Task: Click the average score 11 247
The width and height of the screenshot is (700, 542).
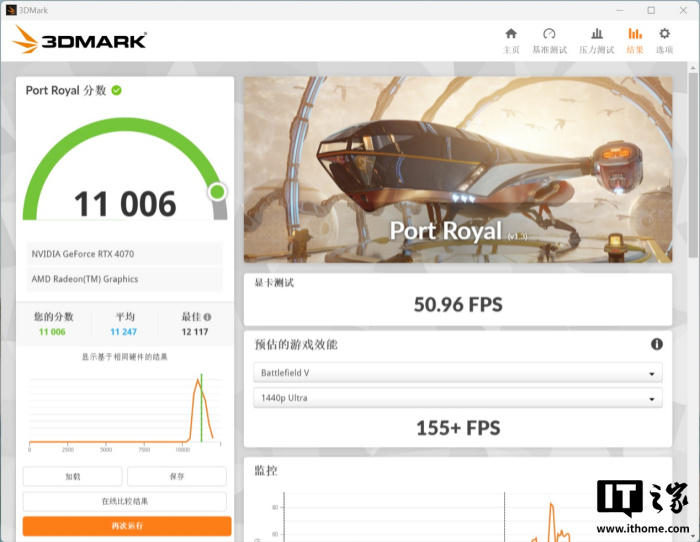Action: click(124, 332)
